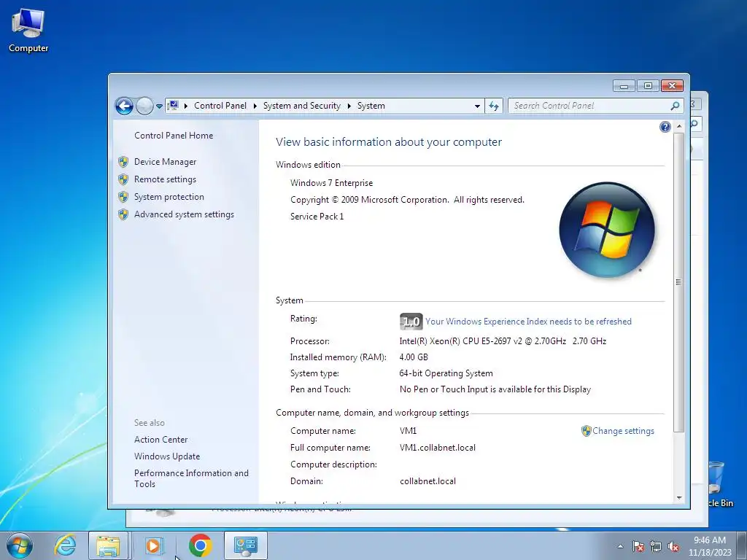The image size is (747, 560).
Task: Open Device Manager
Action: [165, 162]
